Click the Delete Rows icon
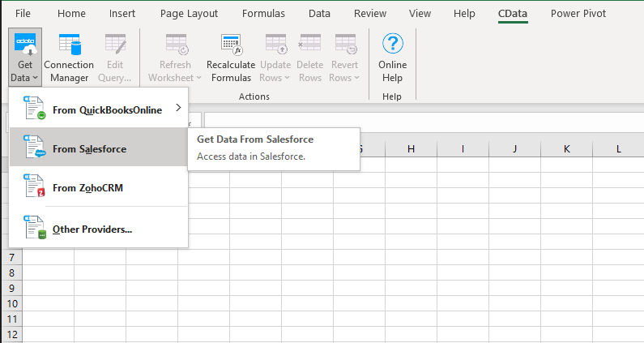Viewport: 644px width, 343px height. pos(309,58)
